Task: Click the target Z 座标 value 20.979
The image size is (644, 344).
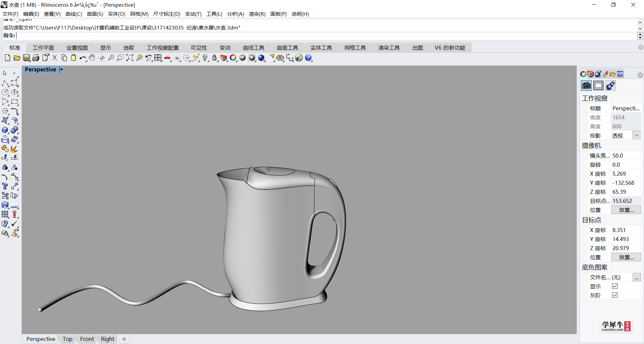Action: [x=626, y=248]
